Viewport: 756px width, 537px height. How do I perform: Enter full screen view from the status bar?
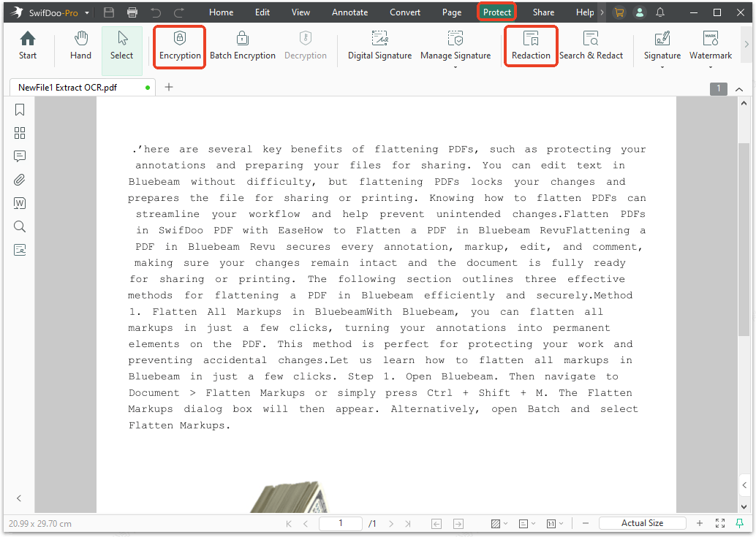tap(720, 523)
